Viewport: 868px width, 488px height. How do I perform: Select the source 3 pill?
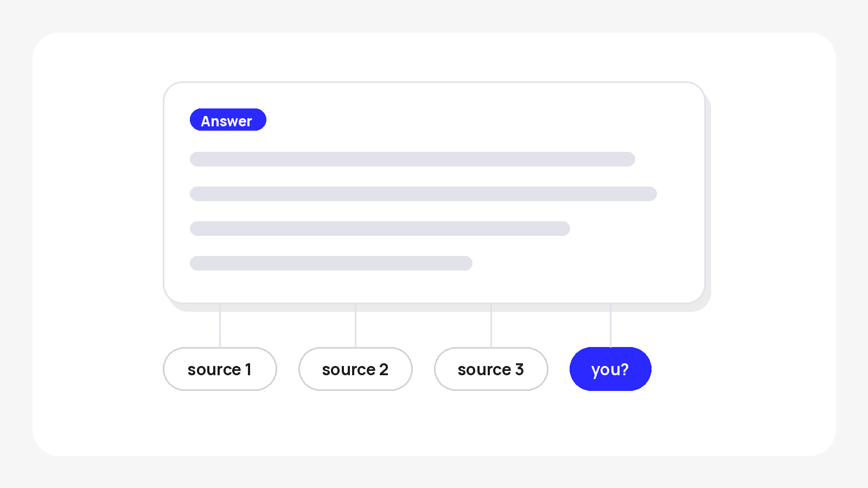[x=491, y=369]
